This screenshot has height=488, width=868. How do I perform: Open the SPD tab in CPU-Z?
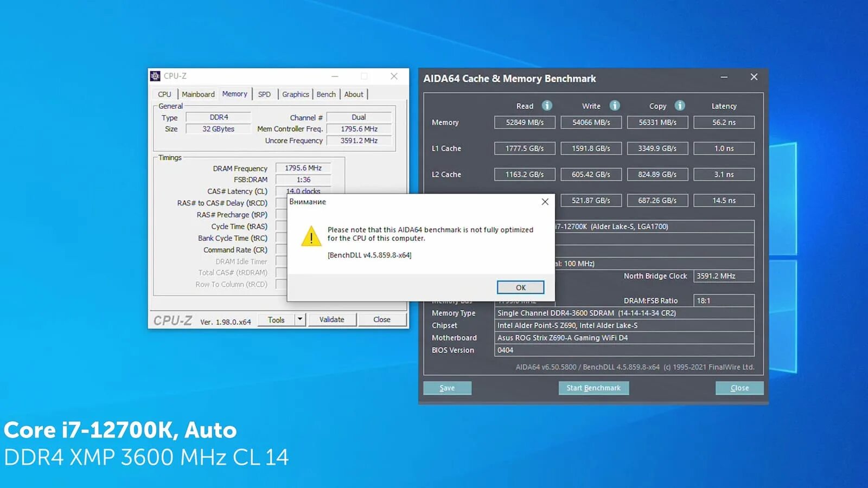(x=264, y=94)
